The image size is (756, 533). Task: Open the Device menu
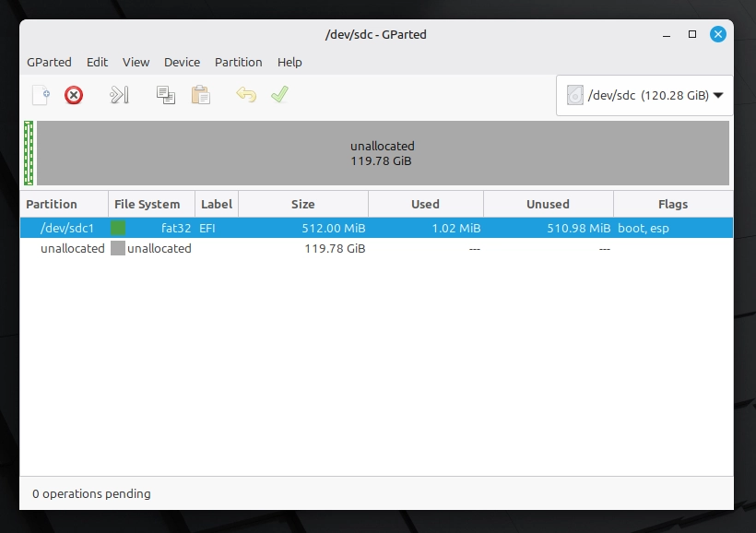[182, 62]
